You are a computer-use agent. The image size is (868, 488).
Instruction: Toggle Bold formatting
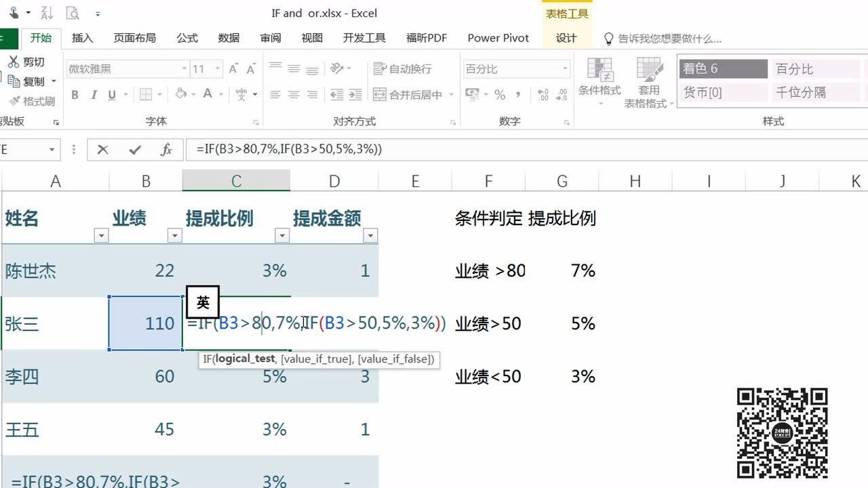tap(75, 95)
